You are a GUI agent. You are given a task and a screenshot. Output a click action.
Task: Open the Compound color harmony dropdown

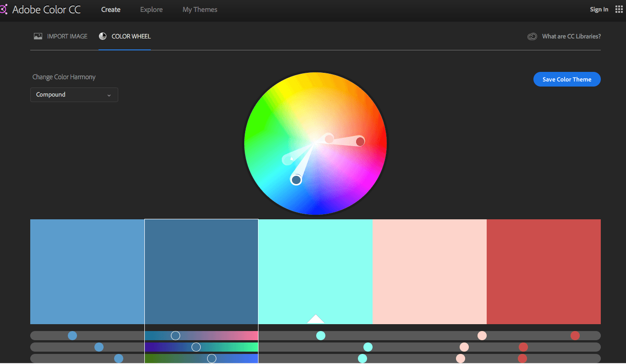click(x=74, y=95)
